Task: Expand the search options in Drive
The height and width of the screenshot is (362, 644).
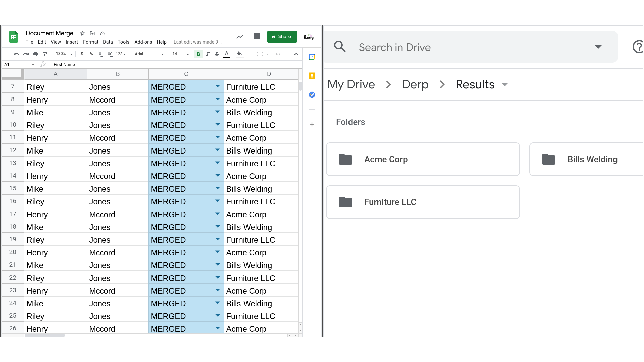Action: click(x=598, y=47)
